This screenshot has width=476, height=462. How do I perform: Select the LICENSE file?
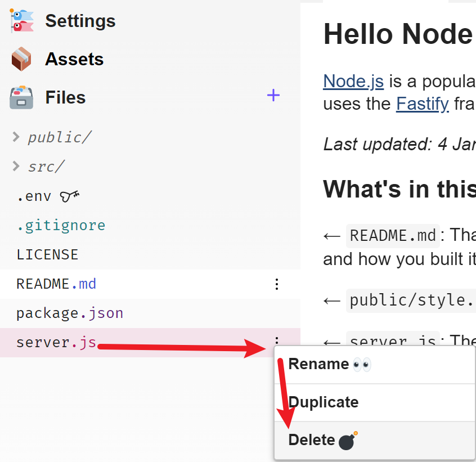pos(47,255)
